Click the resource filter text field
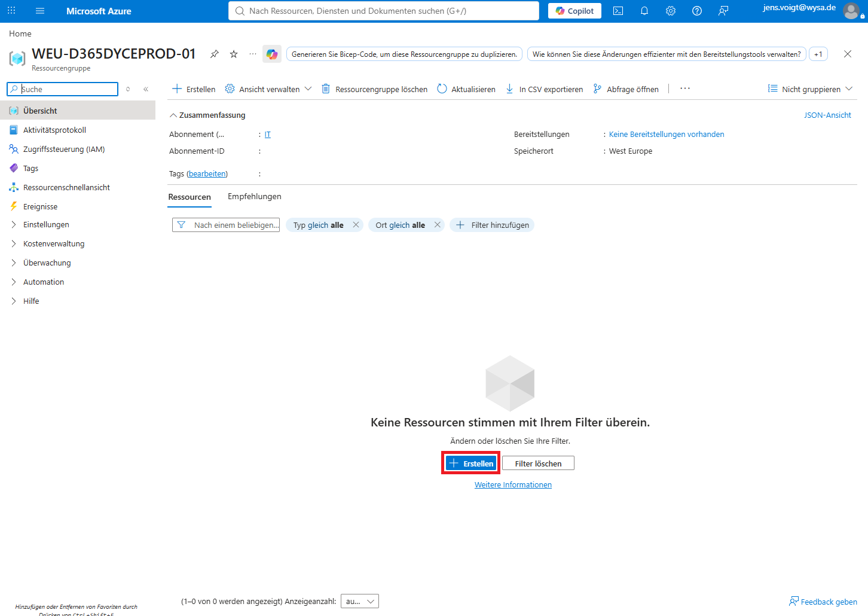This screenshot has height=616, width=868. click(226, 225)
